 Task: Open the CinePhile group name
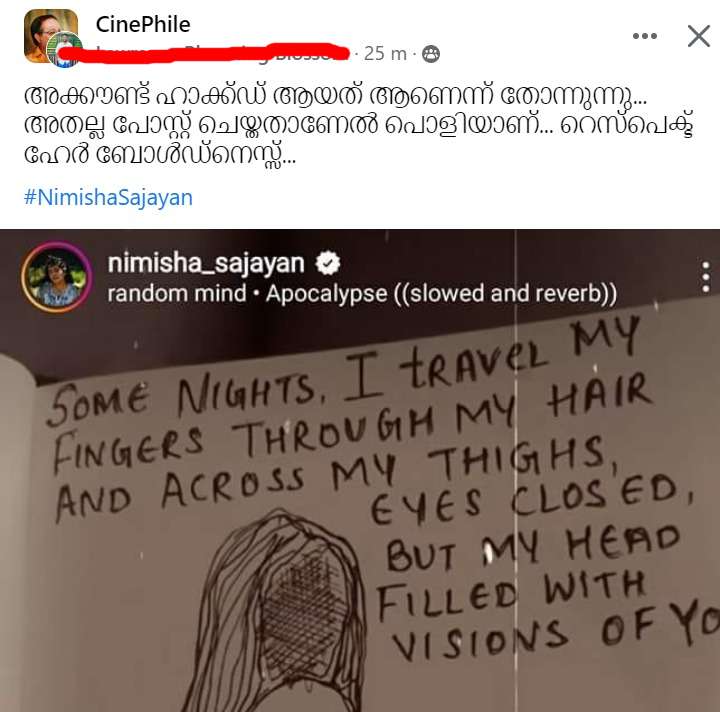tap(143, 24)
